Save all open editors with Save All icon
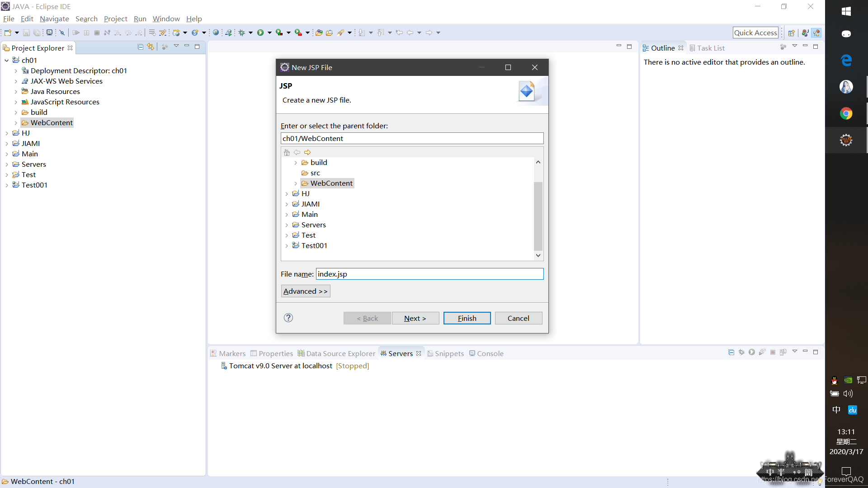Viewport: 868px width, 488px height. tap(37, 33)
